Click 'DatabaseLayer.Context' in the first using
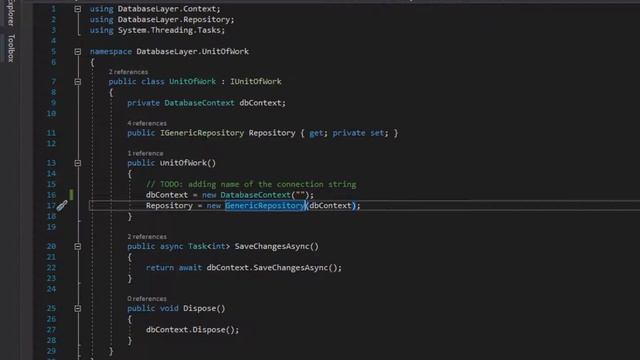640x360 pixels. pos(167,9)
